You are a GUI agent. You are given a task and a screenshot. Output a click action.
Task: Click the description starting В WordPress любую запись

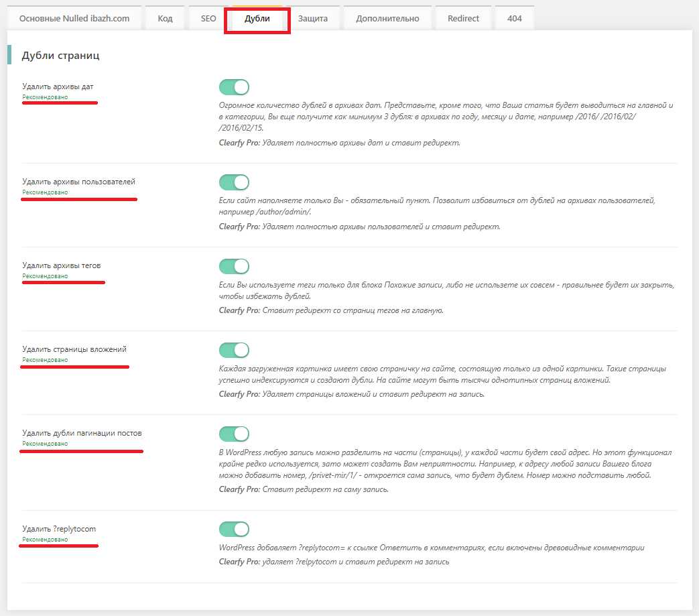tap(445, 464)
